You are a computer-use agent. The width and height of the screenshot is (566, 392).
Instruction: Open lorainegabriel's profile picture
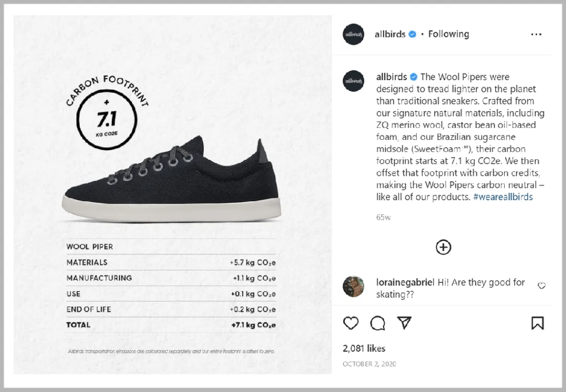(354, 286)
